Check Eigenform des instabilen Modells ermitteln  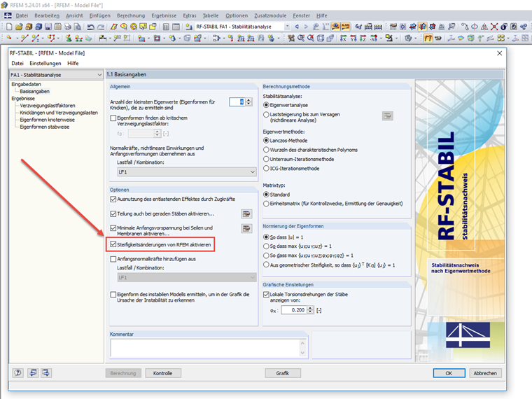(x=113, y=295)
